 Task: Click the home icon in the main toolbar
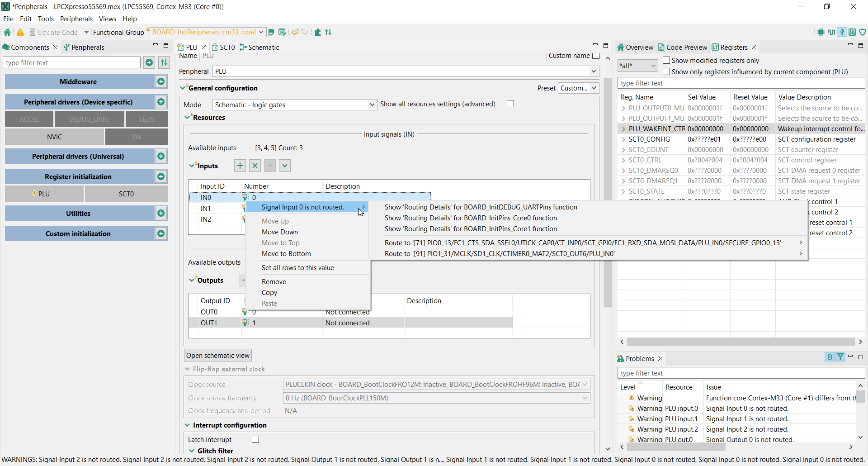tap(7, 32)
